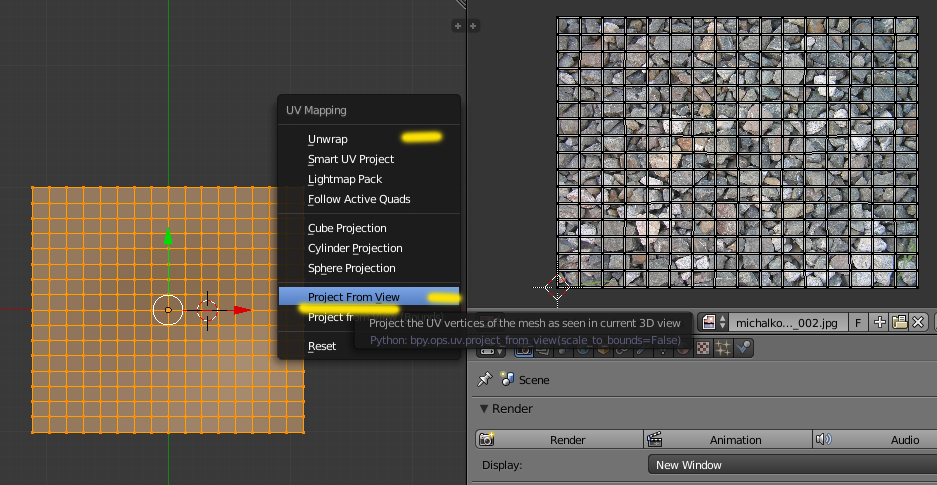Pick Sphere Projection in UV Mapping menu
The image size is (937, 485).
(x=351, y=268)
